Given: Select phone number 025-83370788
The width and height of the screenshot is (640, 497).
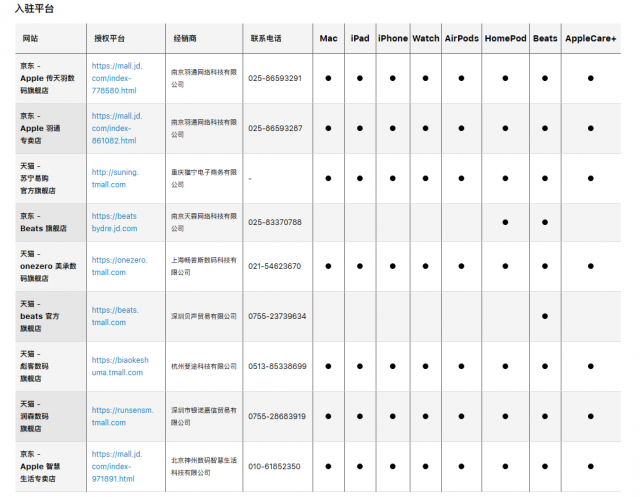Looking at the screenshot, I should point(275,222).
